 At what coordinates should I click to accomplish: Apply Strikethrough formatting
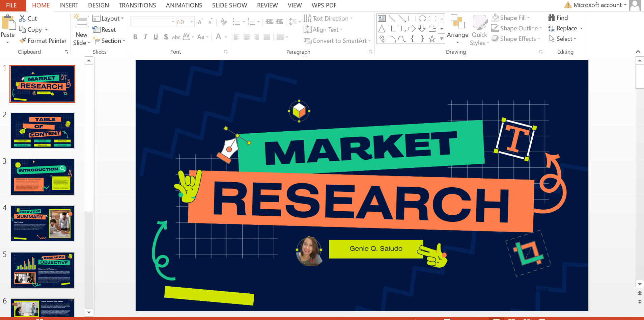click(x=176, y=37)
